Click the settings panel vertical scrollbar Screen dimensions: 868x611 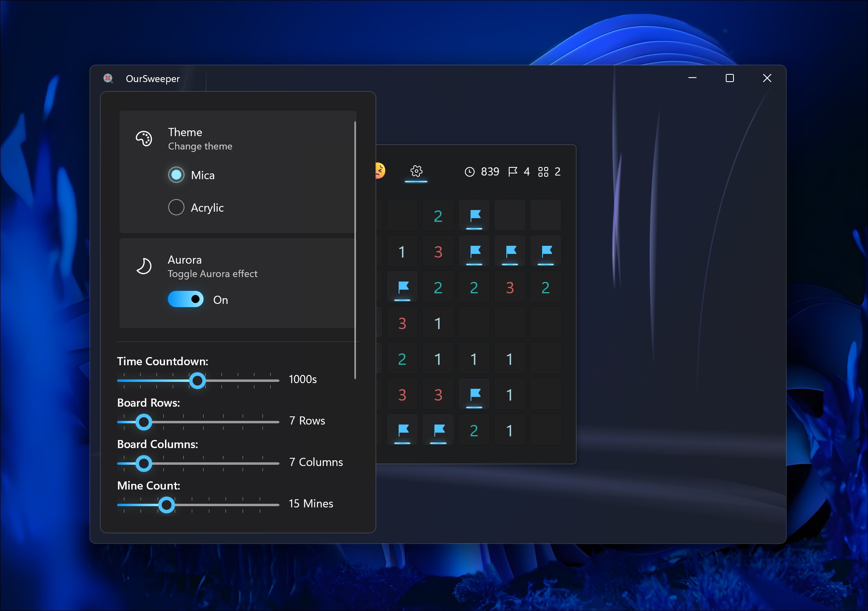[355, 250]
